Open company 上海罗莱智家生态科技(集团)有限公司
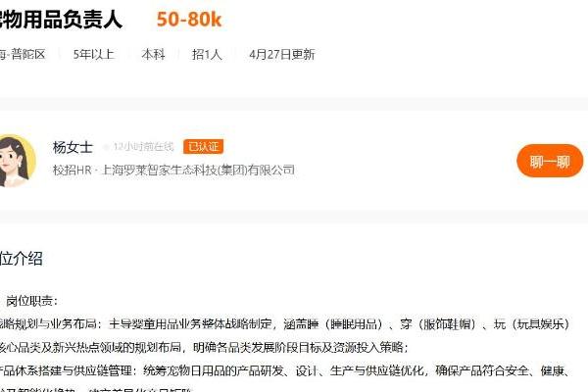The width and height of the screenshot is (588, 392). tap(198, 171)
